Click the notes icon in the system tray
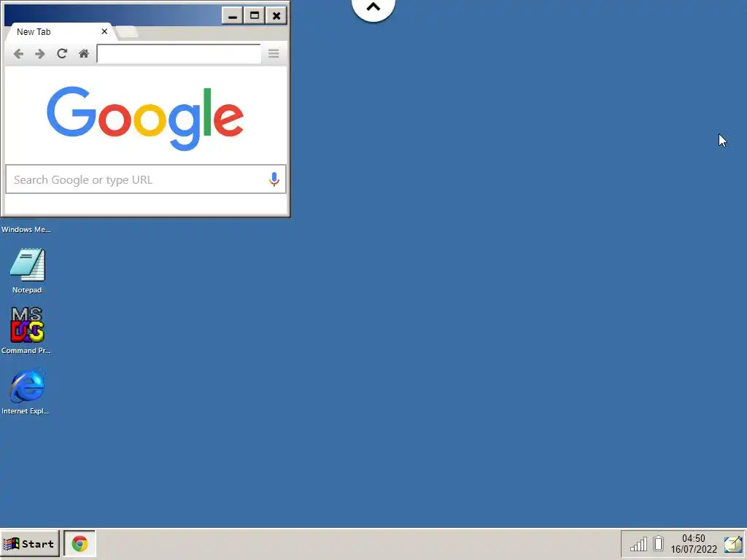The width and height of the screenshot is (747, 560). [732, 544]
